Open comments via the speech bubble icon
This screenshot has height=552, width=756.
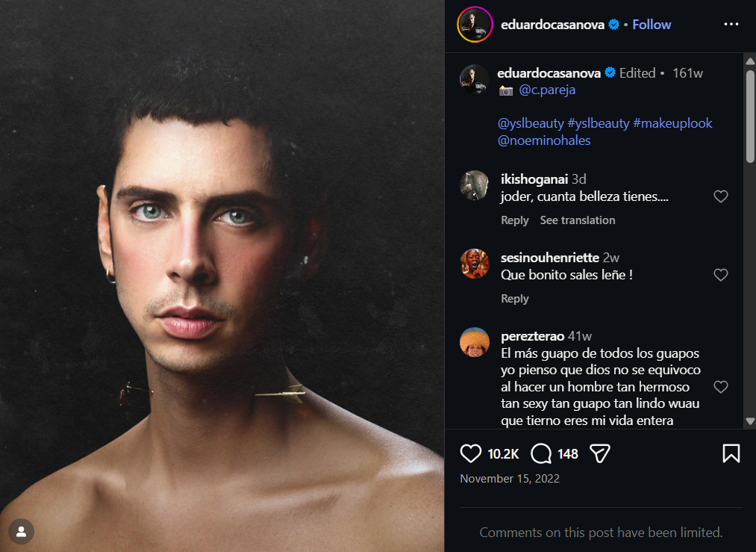click(541, 453)
